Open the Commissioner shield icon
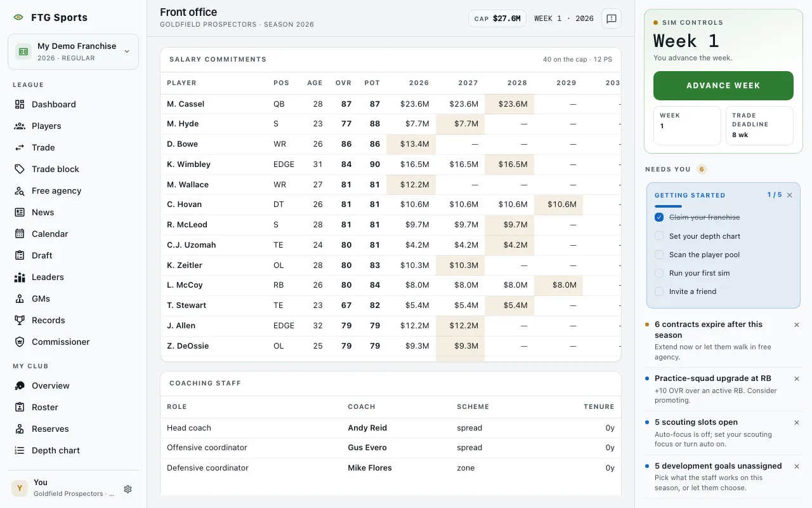The width and height of the screenshot is (812, 508). (x=20, y=342)
